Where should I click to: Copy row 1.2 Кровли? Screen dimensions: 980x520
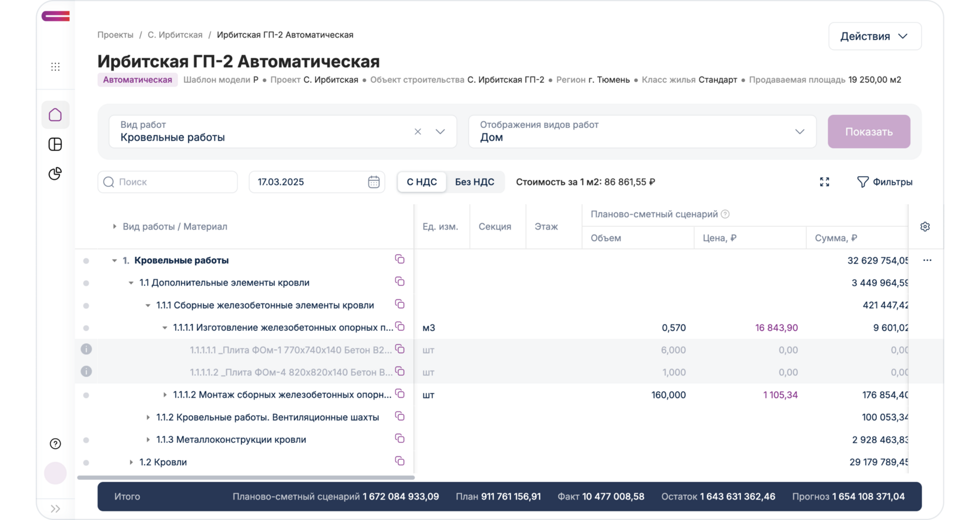pos(400,461)
